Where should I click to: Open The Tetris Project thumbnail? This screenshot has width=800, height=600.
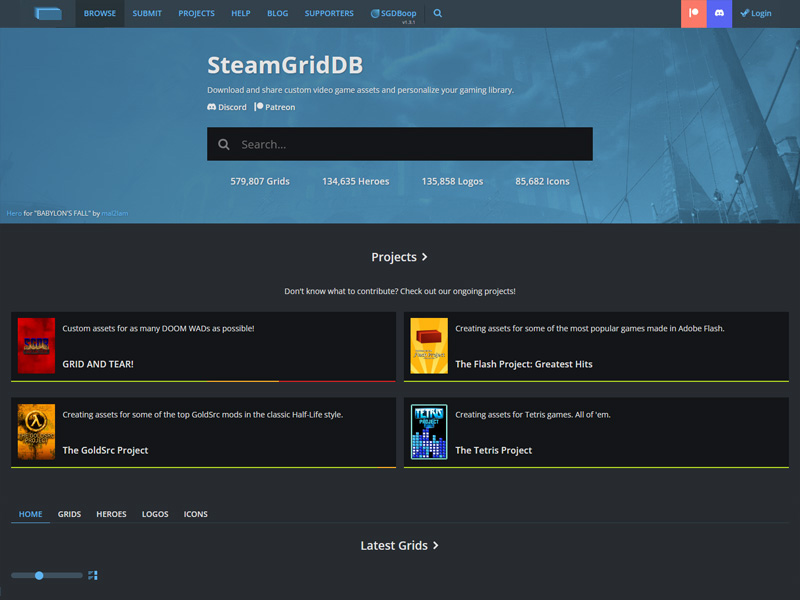(428, 432)
